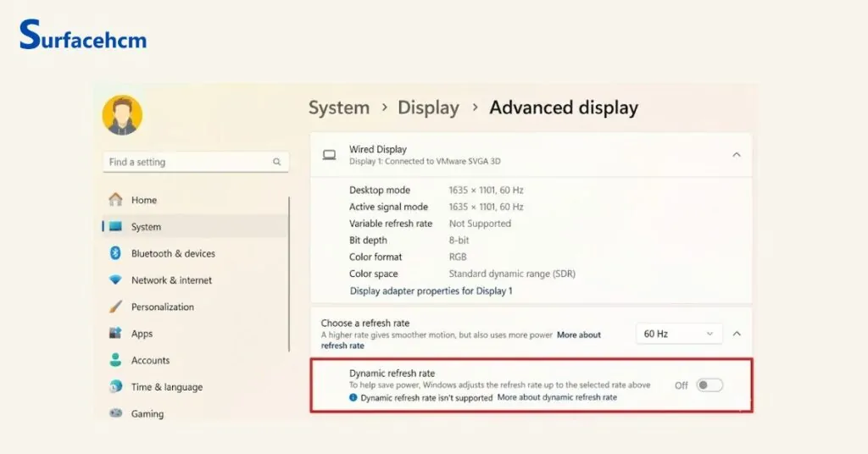Toggle the Dynamic refresh rate switch
Screen dimensions: 868x454
[x=709, y=385]
